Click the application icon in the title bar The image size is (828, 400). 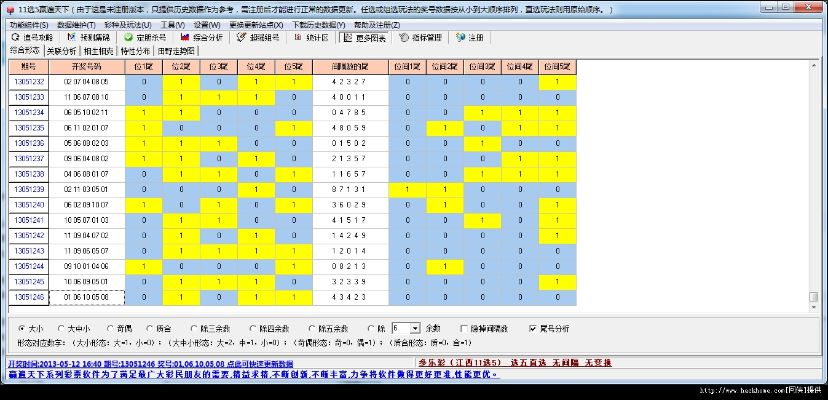click(x=10, y=10)
